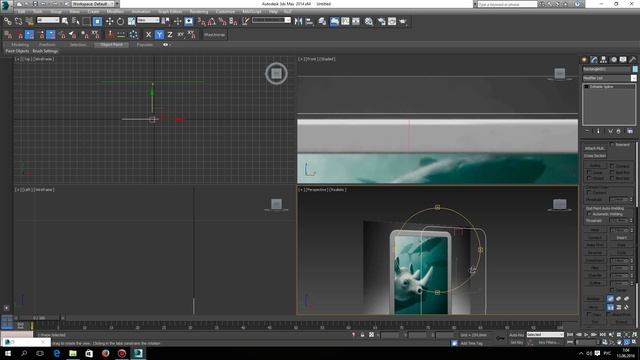
Task: Toggle Window/Crossing selection mode
Action: point(97,21)
